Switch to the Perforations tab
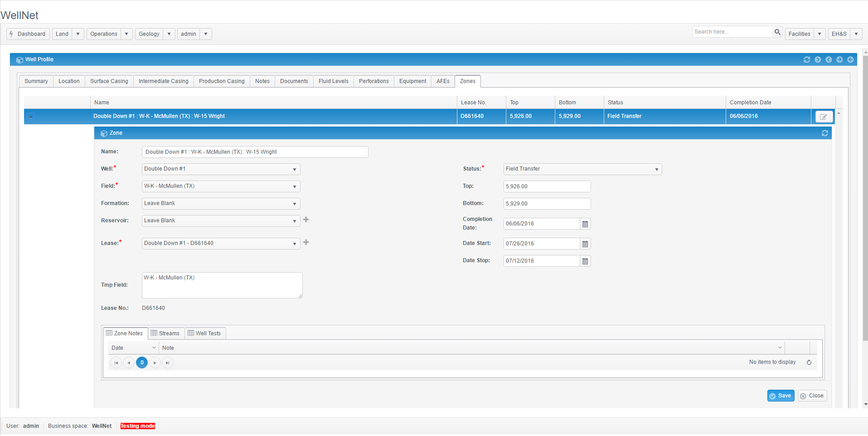The width and height of the screenshot is (868, 436). click(374, 81)
